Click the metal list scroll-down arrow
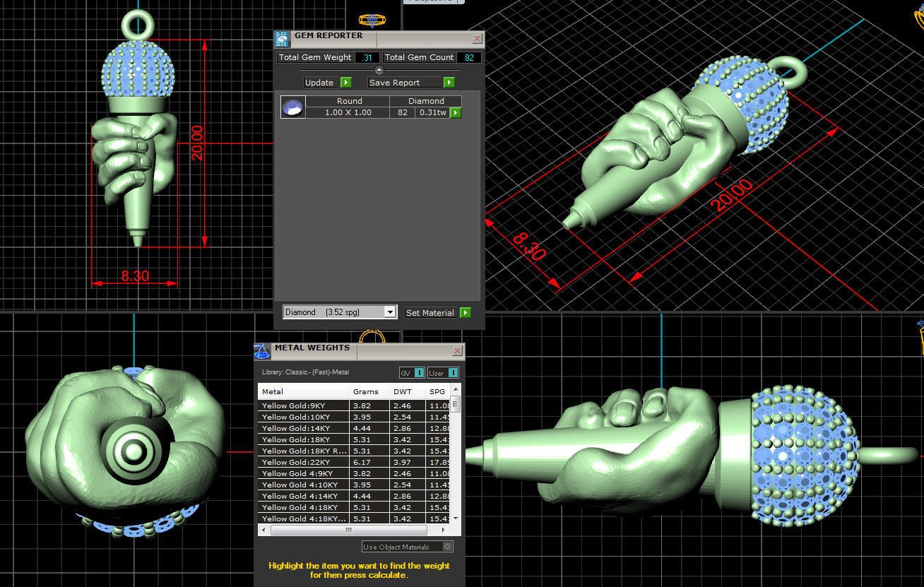Screen dimensions: 924x587 tap(456, 519)
